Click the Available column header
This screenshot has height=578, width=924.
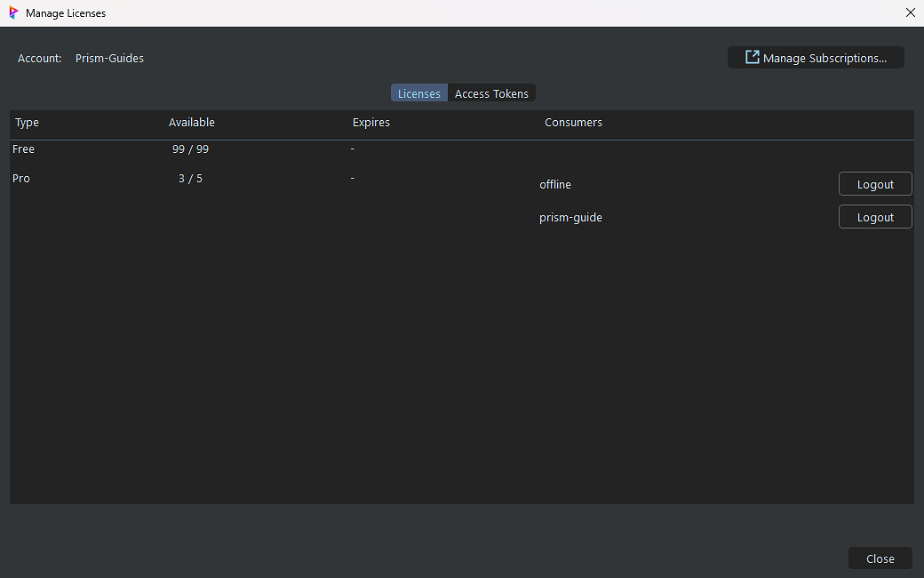192,123
